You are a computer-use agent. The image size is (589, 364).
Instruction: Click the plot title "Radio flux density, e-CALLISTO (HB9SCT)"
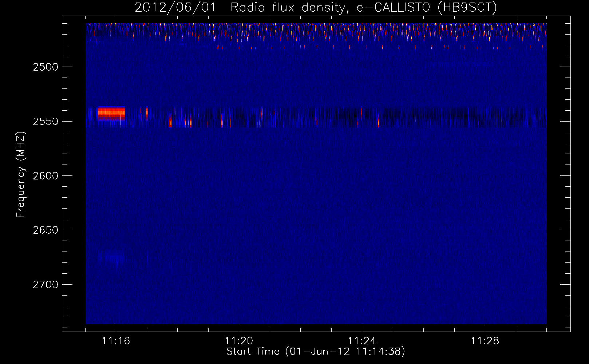click(x=364, y=7)
